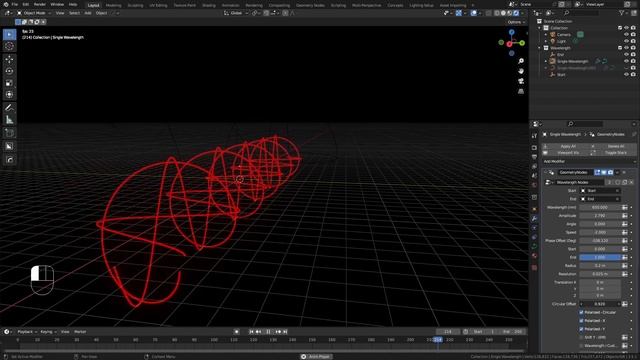Expand the Camera object in outliner
Image resolution: width=640 pixels, height=360 pixels.
coord(546,35)
